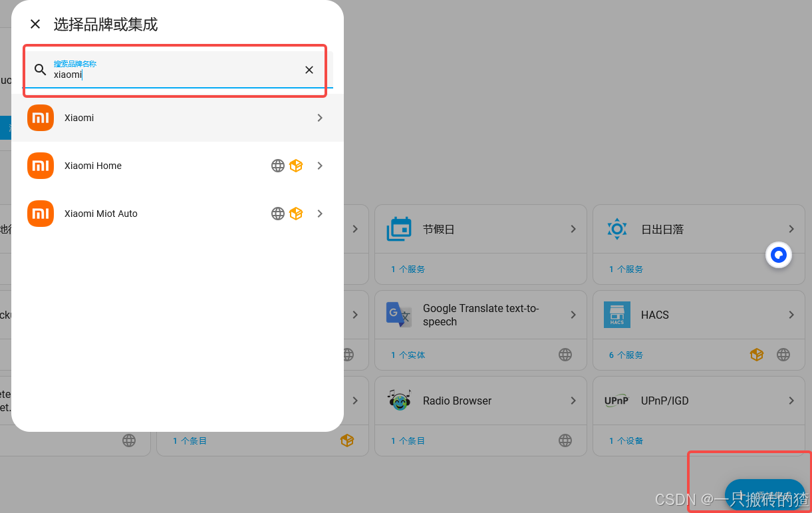The width and height of the screenshot is (812, 513).
Task: Click the HACS card title text
Action: [655, 315]
